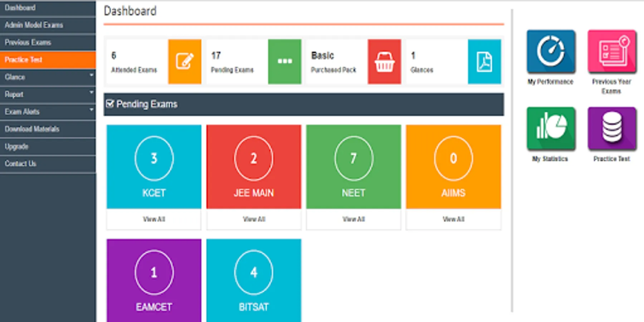Click the AIIMS circle showing 0
Image resolution: width=644 pixels, height=322 pixels.
coord(453,158)
